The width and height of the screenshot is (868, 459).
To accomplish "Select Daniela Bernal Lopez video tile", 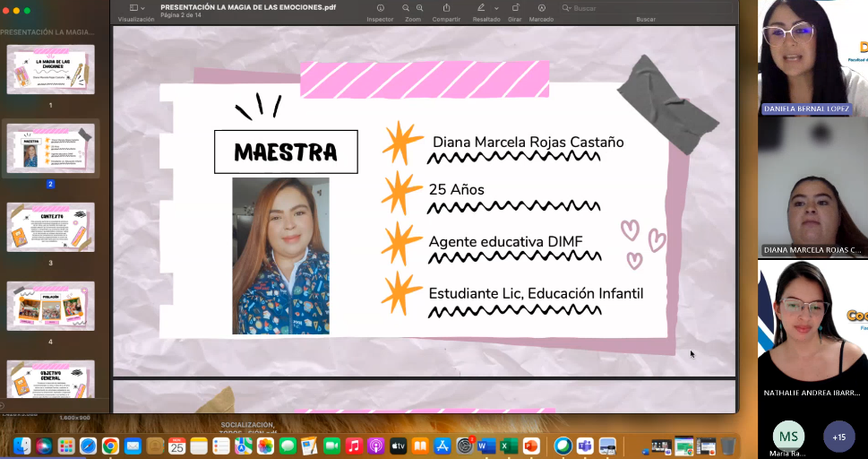I will tap(812, 57).
